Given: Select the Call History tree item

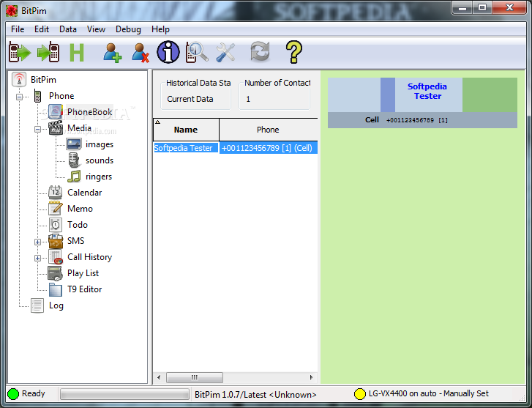Looking at the screenshot, I should pyautogui.click(x=89, y=257).
